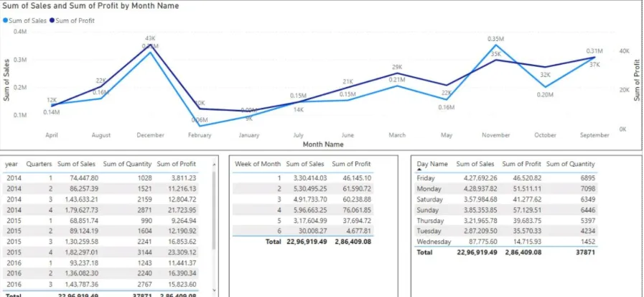644x297 pixels.
Task: Click the June label on the month axis
Action: coord(348,135)
